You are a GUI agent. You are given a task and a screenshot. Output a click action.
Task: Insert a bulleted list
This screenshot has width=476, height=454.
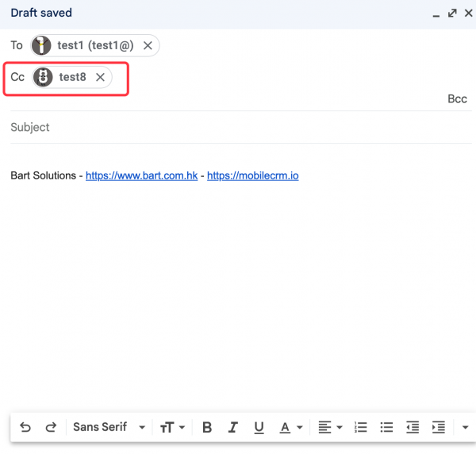click(x=386, y=427)
